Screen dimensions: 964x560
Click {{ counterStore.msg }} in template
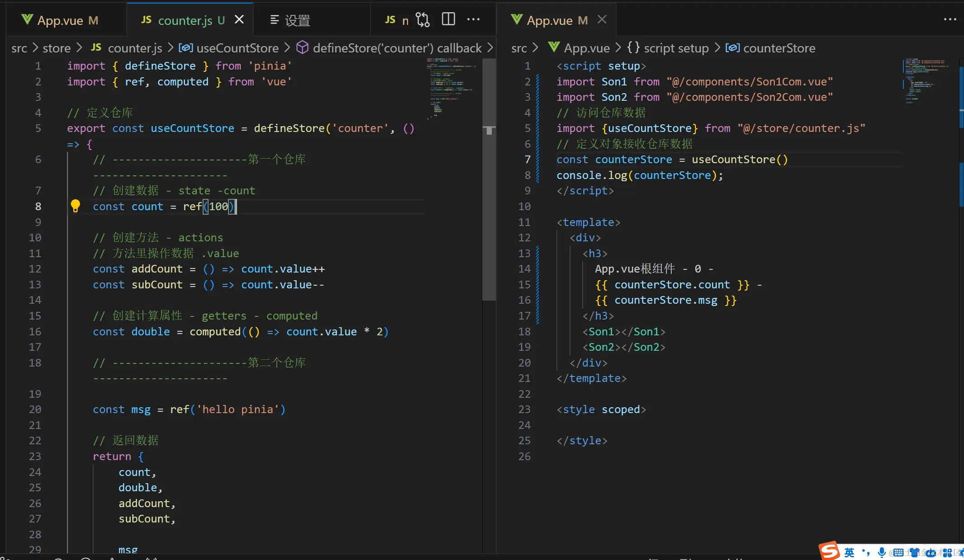point(666,300)
